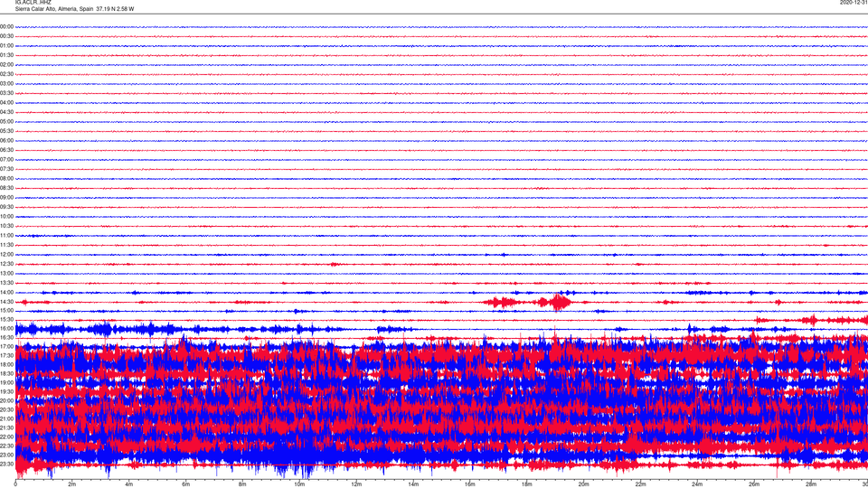Select the 00:00 time label
868x488 pixels.
[x=6, y=26]
